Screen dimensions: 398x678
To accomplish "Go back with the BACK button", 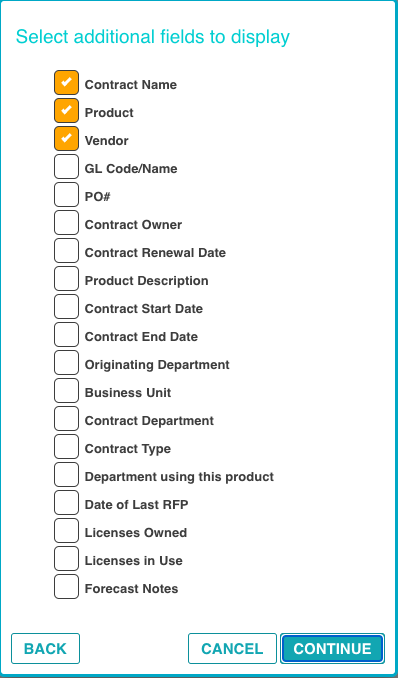I will (45, 649).
